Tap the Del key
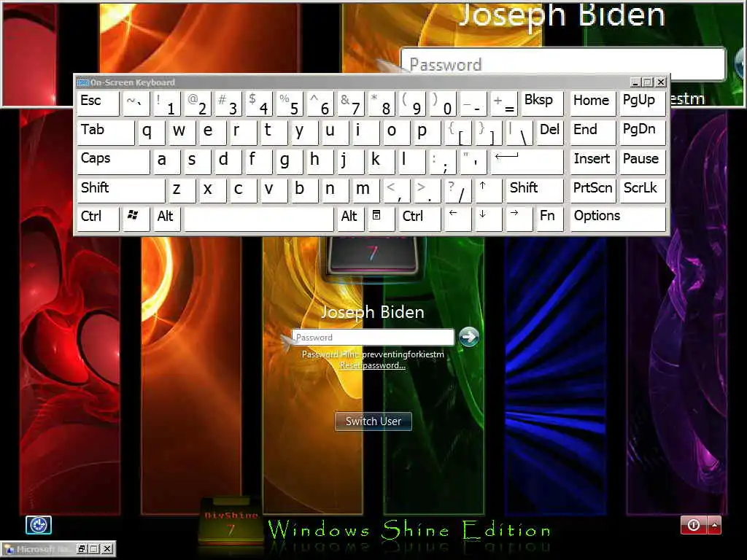 click(550, 132)
